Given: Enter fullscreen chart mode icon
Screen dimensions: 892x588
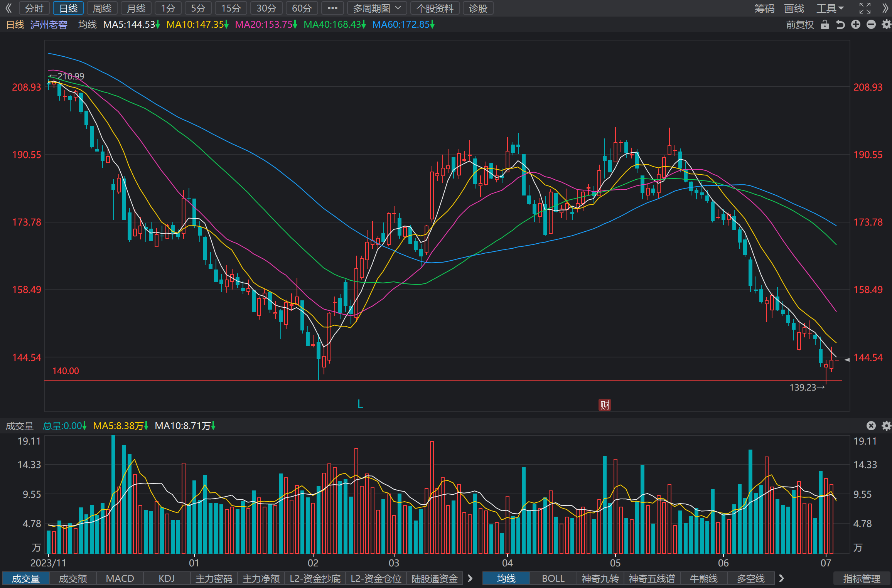Looking at the screenshot, I should click(x=865, y=8).
